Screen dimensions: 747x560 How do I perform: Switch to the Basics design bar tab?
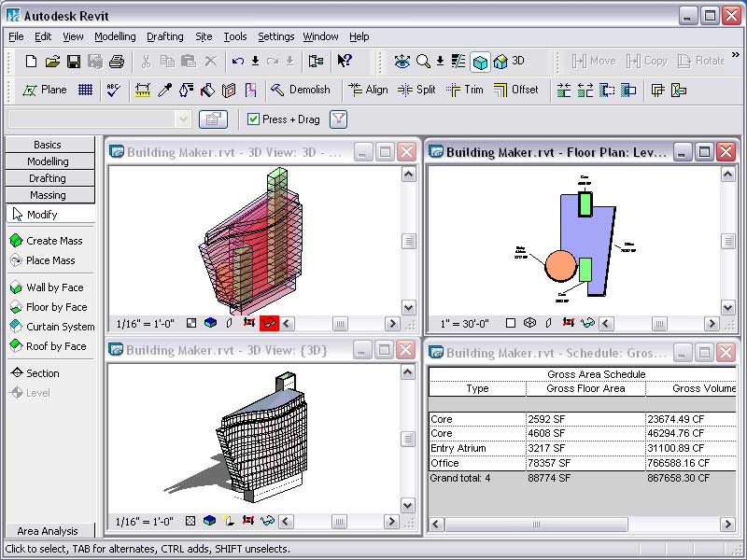[x=49, y=145]
